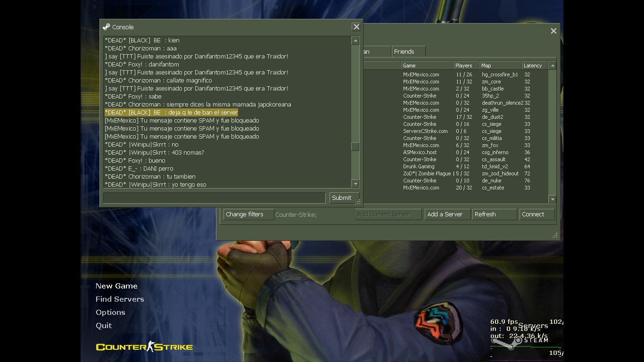Click console line '403 nomas?'
Screen dimensions: 644x362
(155, 153)
